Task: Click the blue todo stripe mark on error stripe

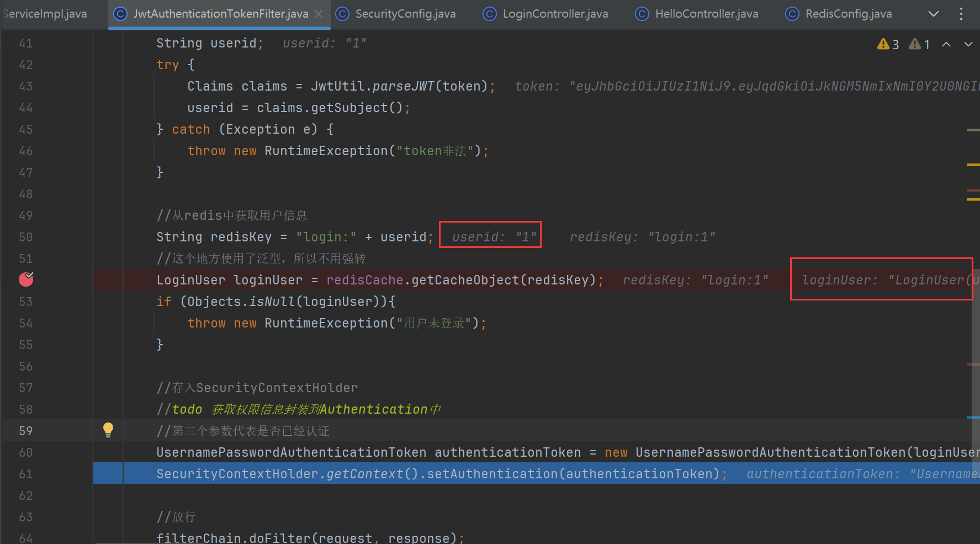Action: click(x=973, y=418)
